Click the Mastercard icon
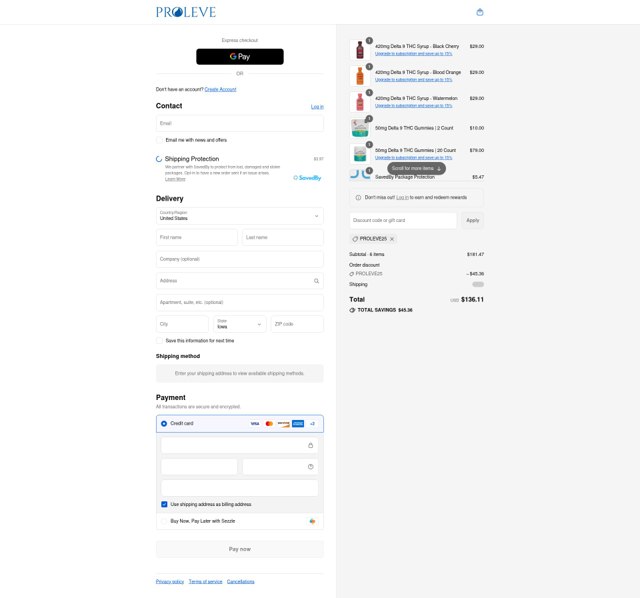The width and height of the screenshot is (640, 598). (x=269, y=424)
